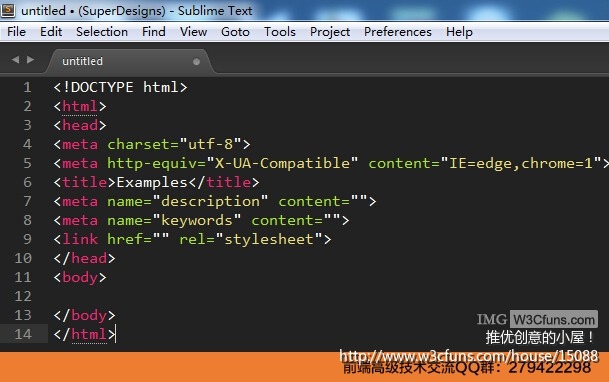Click the rel="stylesheet" attribute
The height and width of the screenshot is (382, 609).
pos(251,240)
